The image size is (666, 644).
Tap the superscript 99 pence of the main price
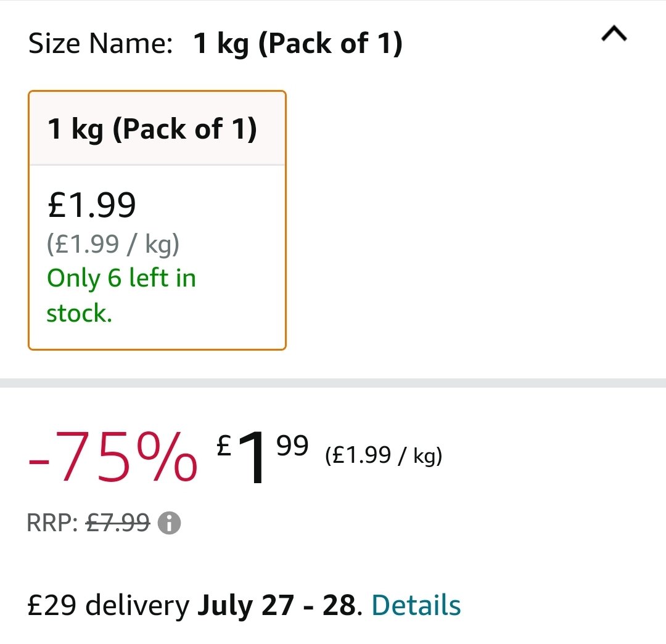[292, 446]
